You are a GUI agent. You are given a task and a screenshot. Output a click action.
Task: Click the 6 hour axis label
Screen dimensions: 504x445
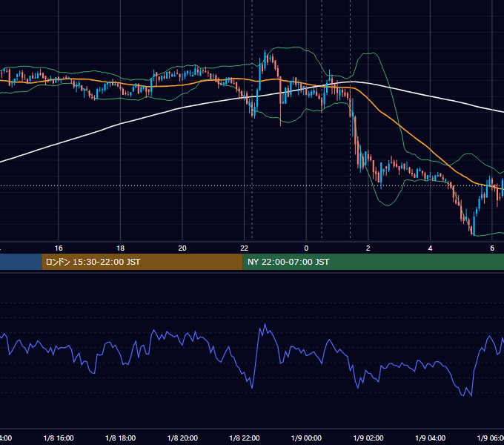click(492, 248)
